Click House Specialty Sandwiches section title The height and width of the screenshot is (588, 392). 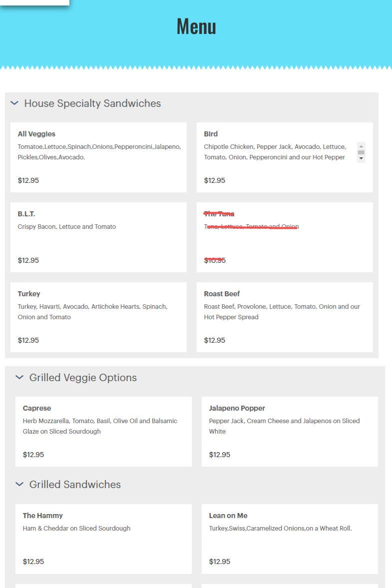(92, 103)
